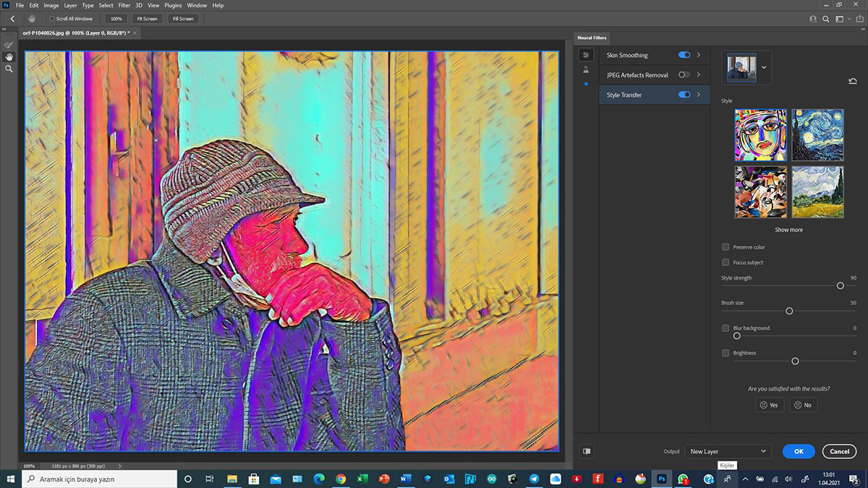
Task: Select the Hand tool in left toolbar
Action: tap(9, 56)
